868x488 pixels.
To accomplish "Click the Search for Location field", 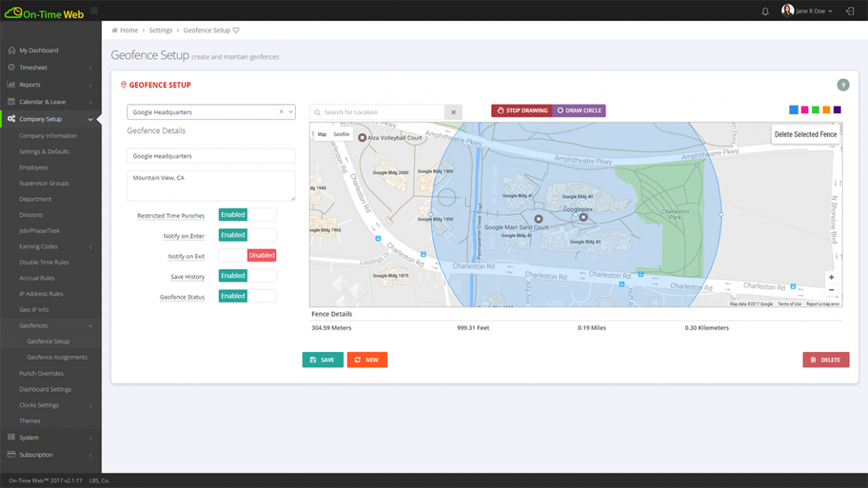I will 377,112.
